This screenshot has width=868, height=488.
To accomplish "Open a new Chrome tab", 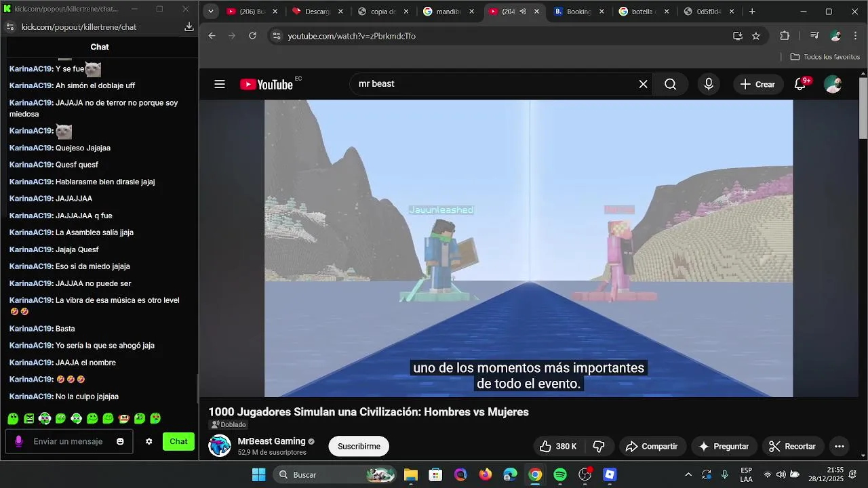I will [752, 12].
